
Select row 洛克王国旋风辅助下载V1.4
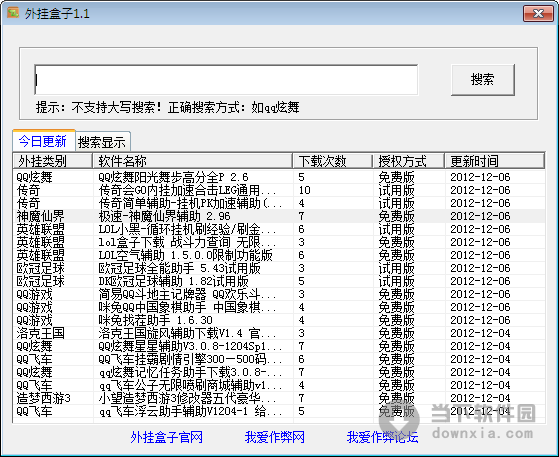(x=280, y=333)
